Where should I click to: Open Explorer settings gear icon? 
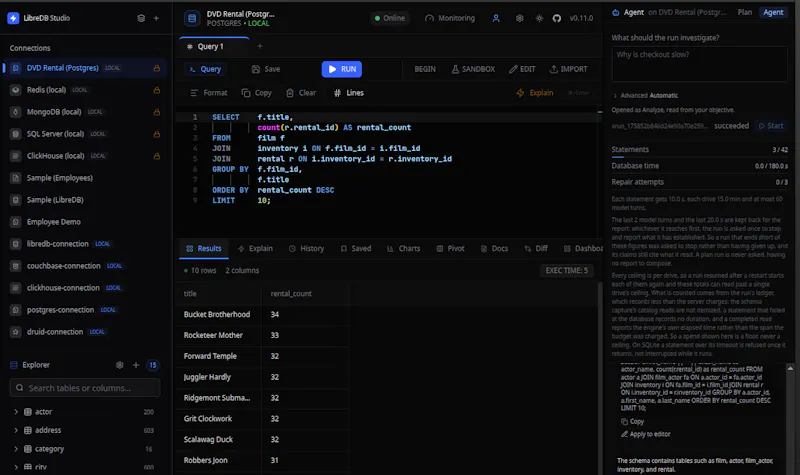pyautogui.click(x=119, y=365)
